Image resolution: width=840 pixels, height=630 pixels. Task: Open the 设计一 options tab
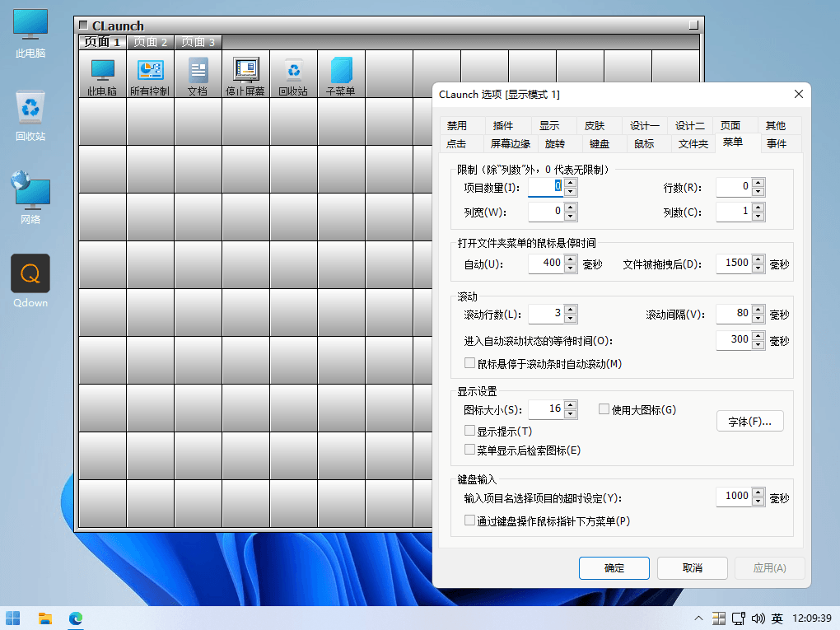click(x=645, y=125)
